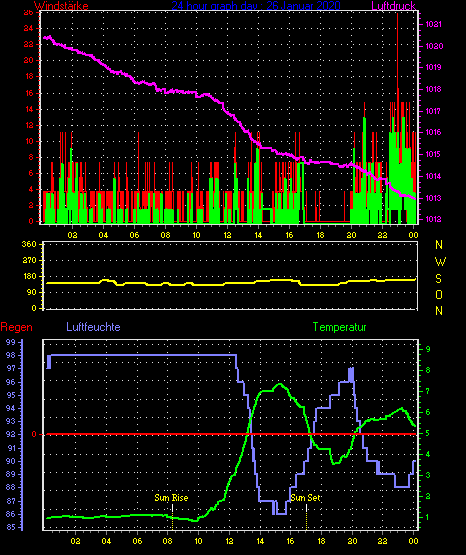466x555 pixels.
Task: Click the 91 humidity axis value
Action: click(x=11, y=448)
